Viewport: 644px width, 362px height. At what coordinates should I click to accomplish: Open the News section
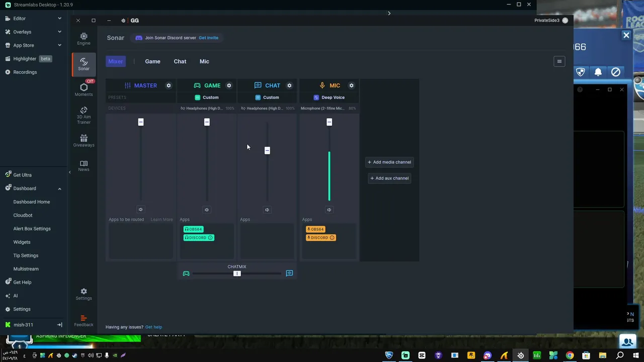[x=84, y=166]
